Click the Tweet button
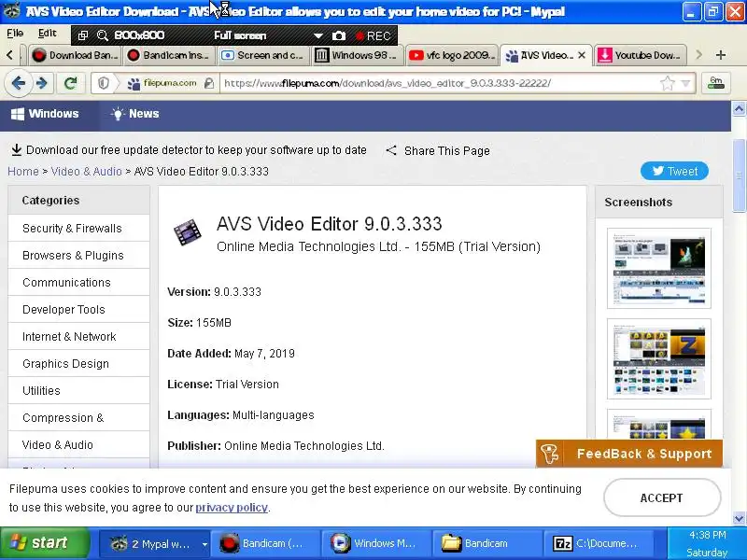 [674, 172]
